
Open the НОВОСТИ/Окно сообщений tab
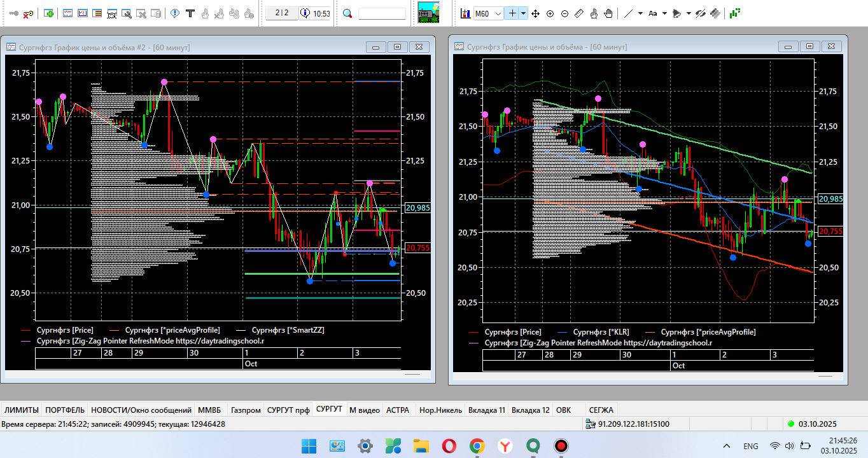(141, 410)
